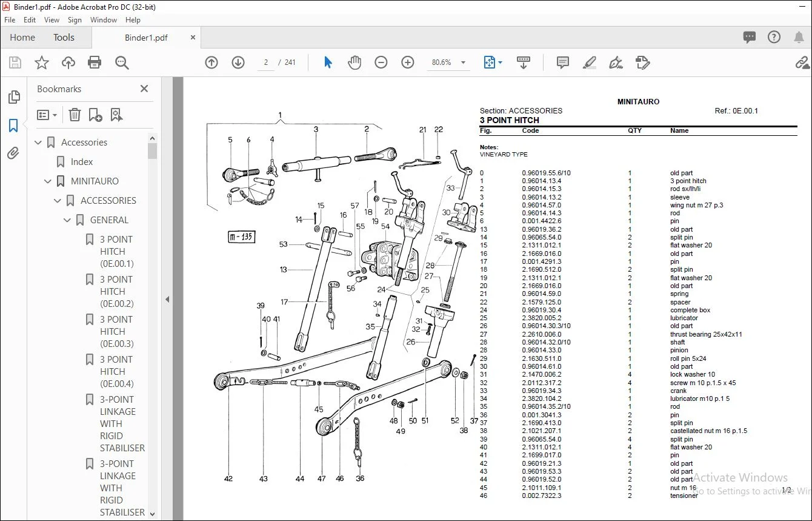This screenshot has height=521, width=812.
Task: Open the File menu
Action: [10, 20]
